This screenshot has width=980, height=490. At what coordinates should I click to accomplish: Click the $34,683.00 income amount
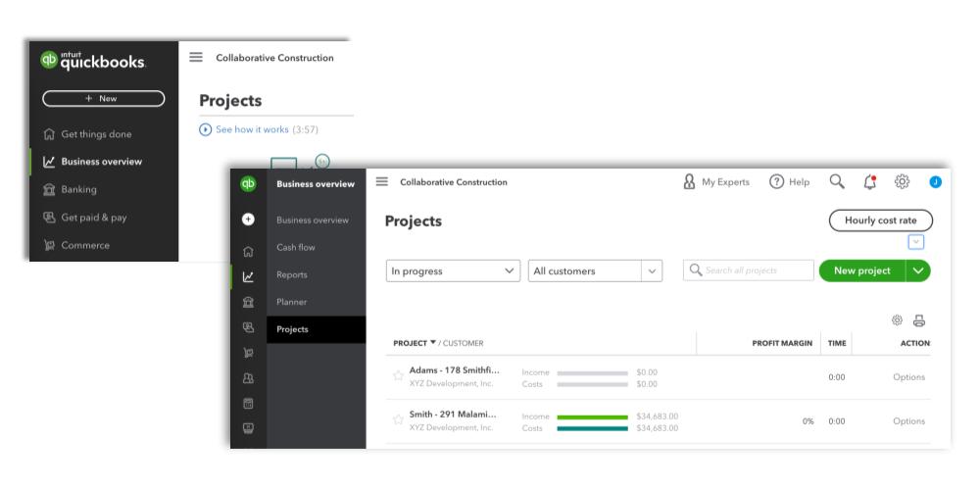(x=657, y=416)
